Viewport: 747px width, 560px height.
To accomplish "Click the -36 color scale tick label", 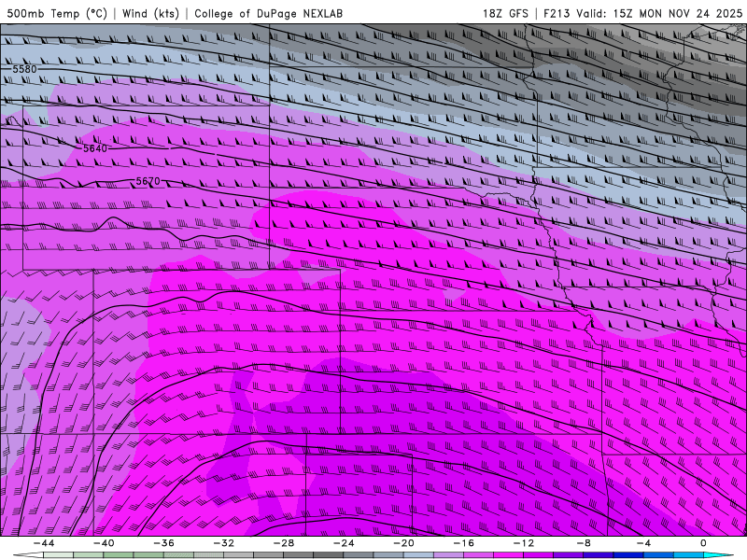I will (x=163, y=543).
